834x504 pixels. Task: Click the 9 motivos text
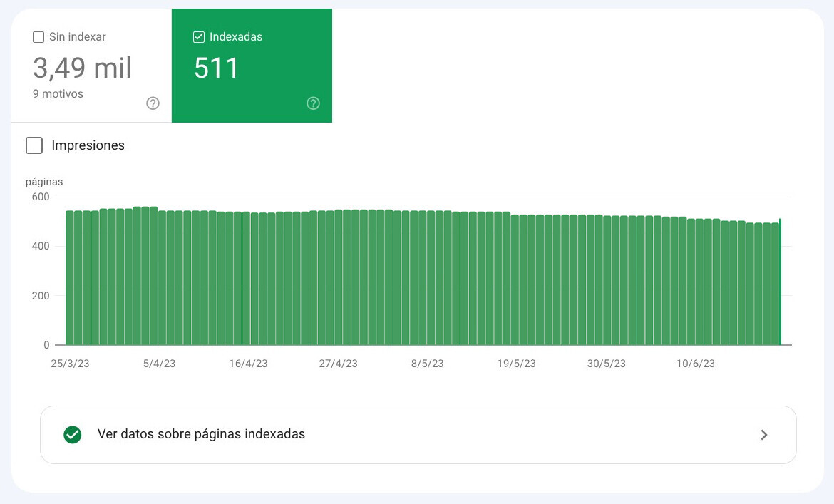click(58, 93)
